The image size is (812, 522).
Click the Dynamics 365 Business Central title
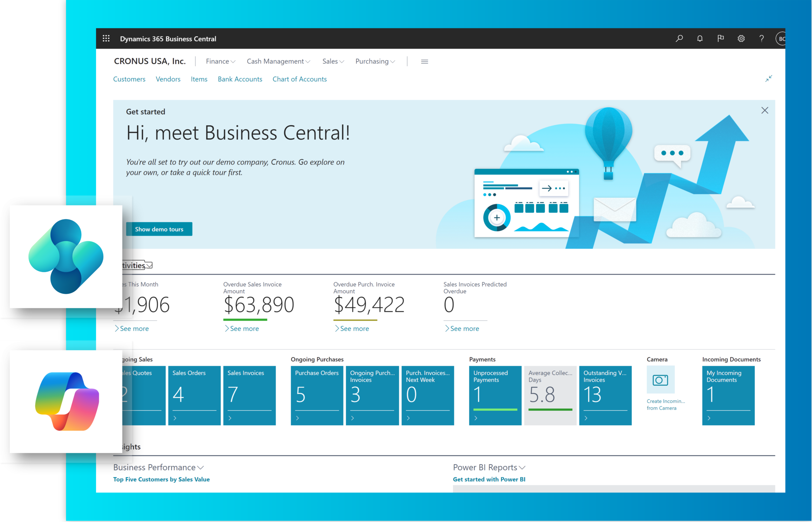coord(168,39)
